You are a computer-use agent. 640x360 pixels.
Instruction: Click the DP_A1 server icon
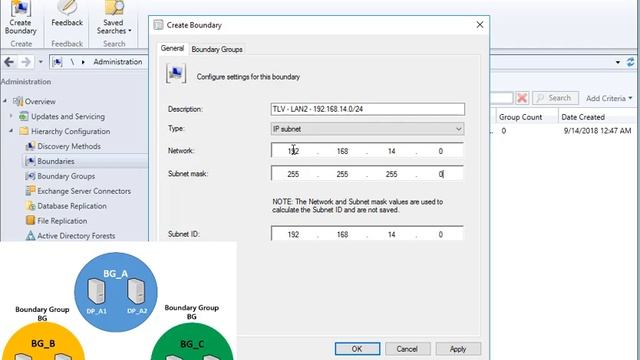pos(97,292)
